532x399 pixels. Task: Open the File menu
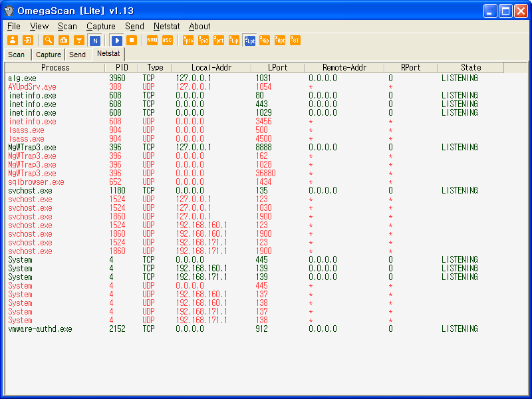[14, 27]
